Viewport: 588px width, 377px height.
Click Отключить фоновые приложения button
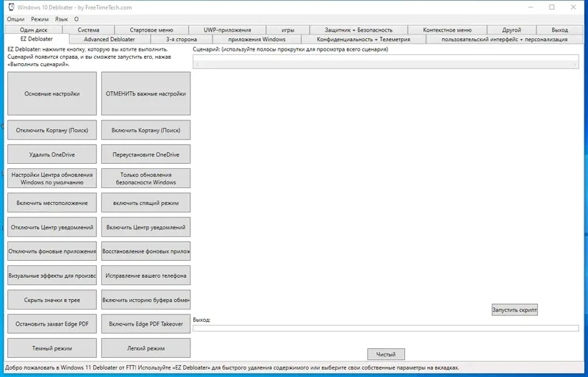click(x=52, y=251)
